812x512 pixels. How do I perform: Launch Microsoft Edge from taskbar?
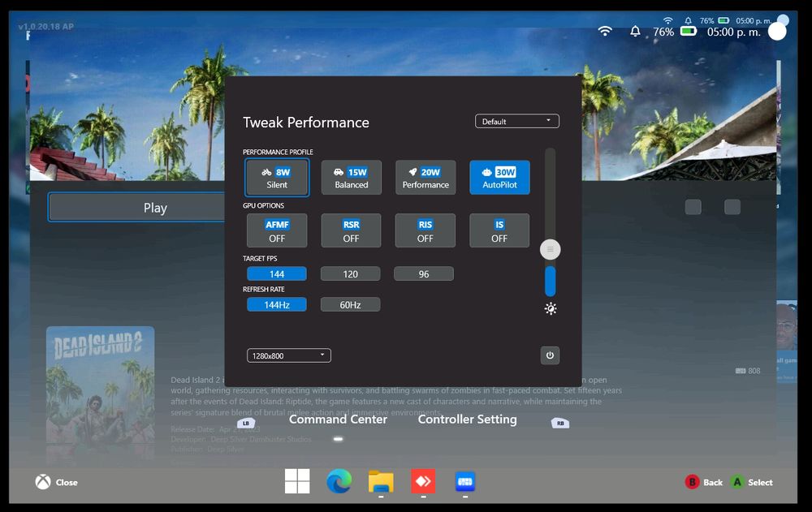pos(339,481)
